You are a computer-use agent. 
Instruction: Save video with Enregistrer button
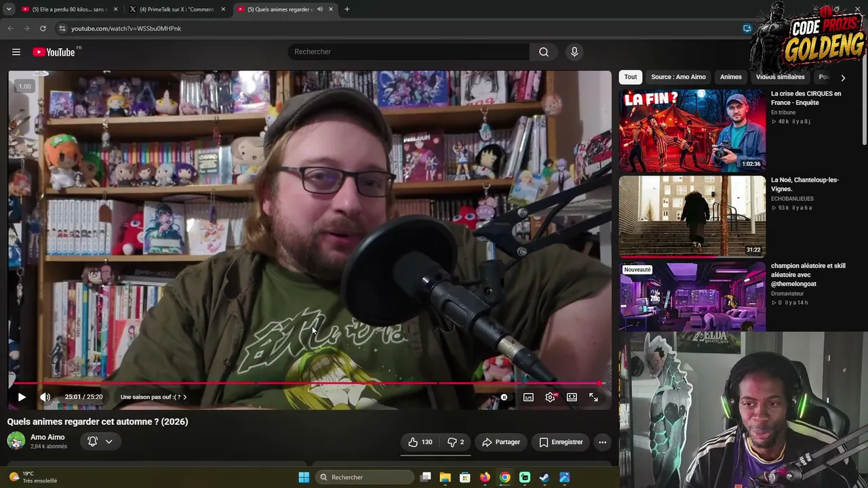point(561,442)
